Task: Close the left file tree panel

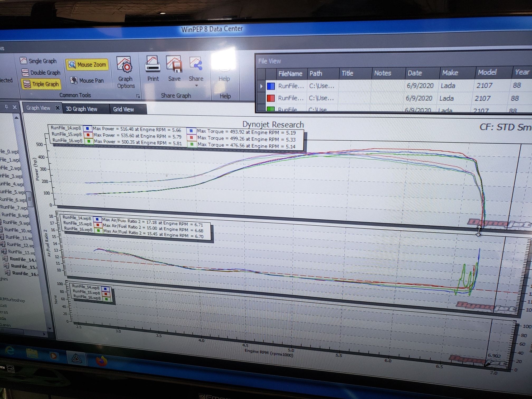Action: click(x=15, y=107)
